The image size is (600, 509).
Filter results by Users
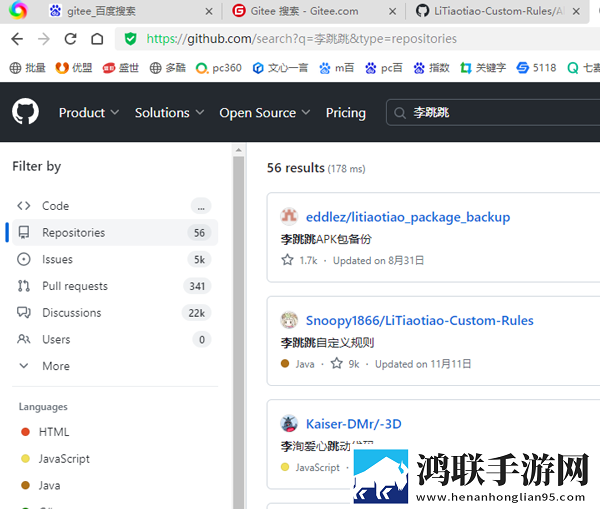click(115, 339)
